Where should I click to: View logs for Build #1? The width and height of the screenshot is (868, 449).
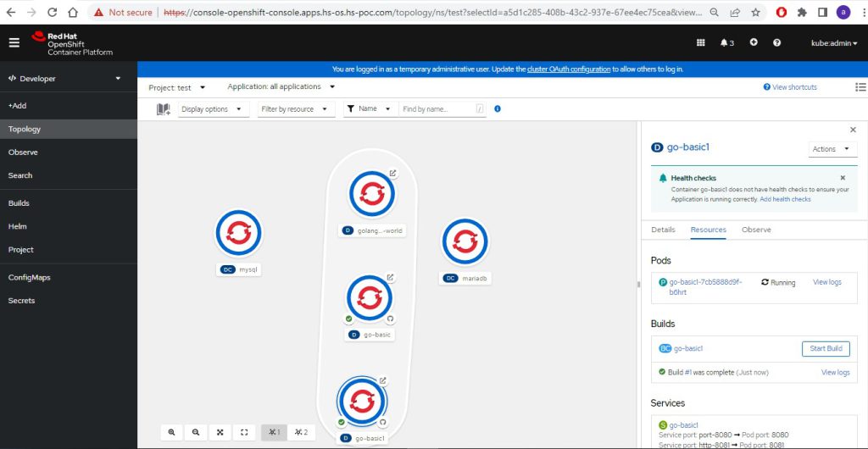click(x=835, y=372)
